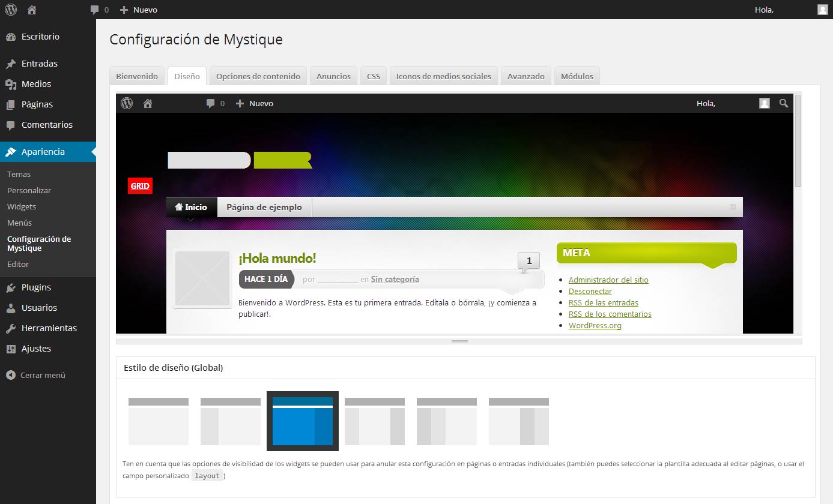Screen dimensions: 833x504
Task: Open the Avanzado tab
Action: click(x=526, y=76)
